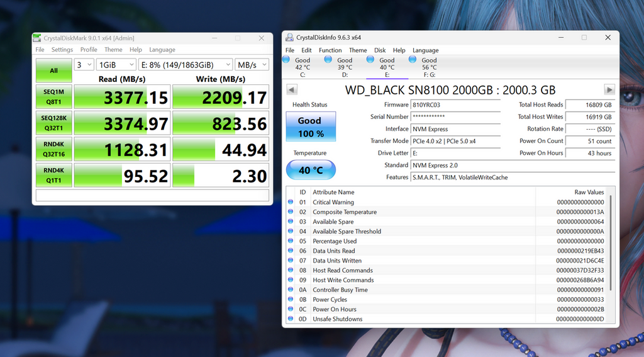Click Power On Count value 51 count
Screen dimensions: 644x357
click(x=590, y=141)
